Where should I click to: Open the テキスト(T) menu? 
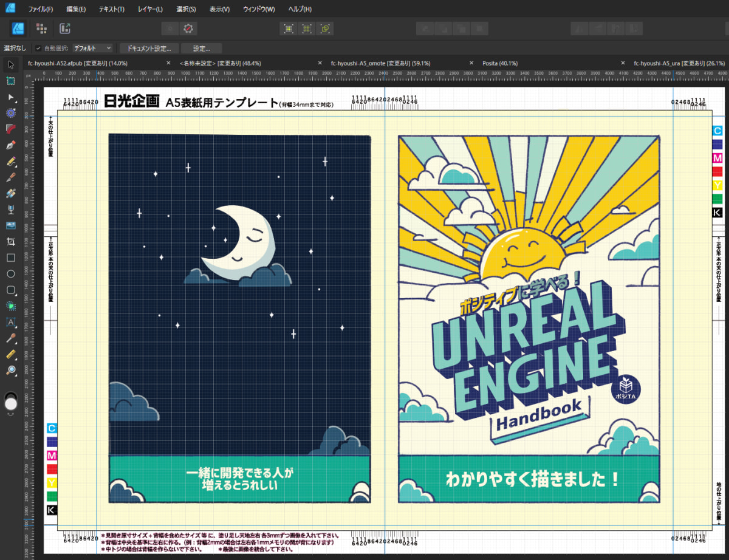pyautogui.click(x=111, y=9)
